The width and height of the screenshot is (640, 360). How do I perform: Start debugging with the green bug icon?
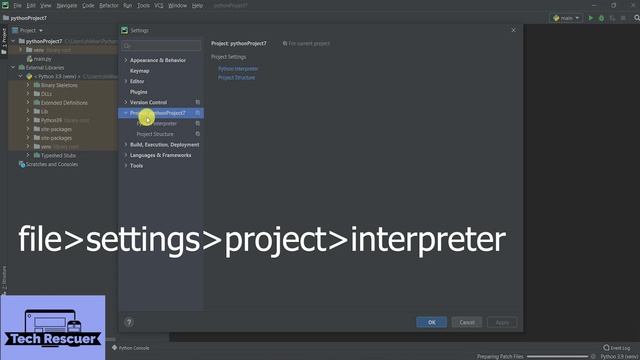point(601,18)
